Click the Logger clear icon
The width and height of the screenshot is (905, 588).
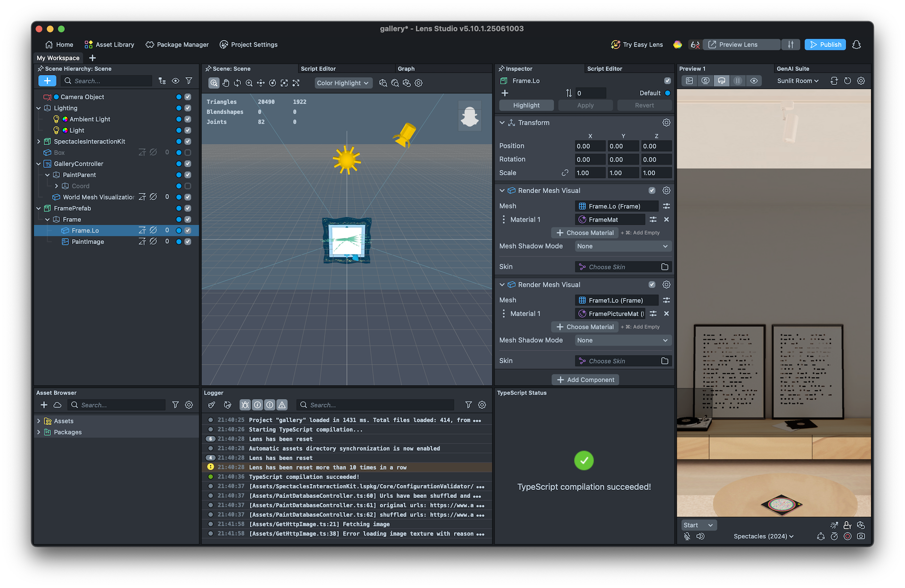click(x=212, y=405)
